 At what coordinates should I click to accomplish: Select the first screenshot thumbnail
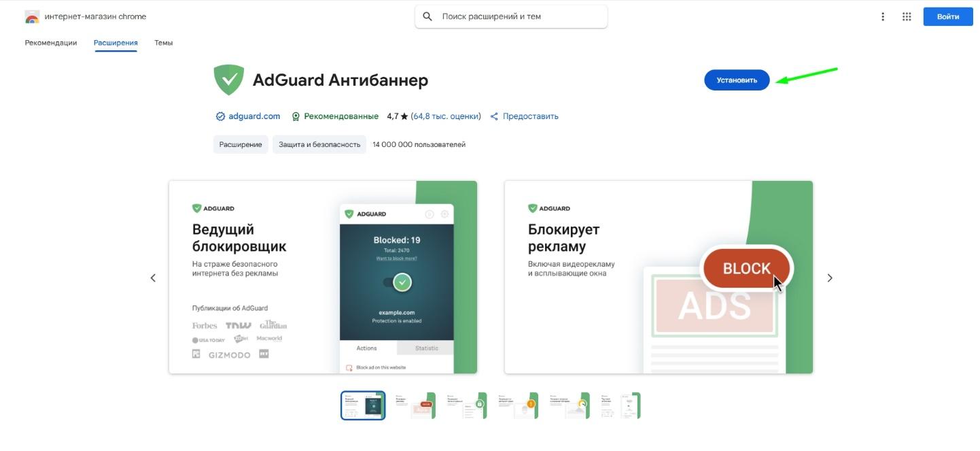pos(363,405)
